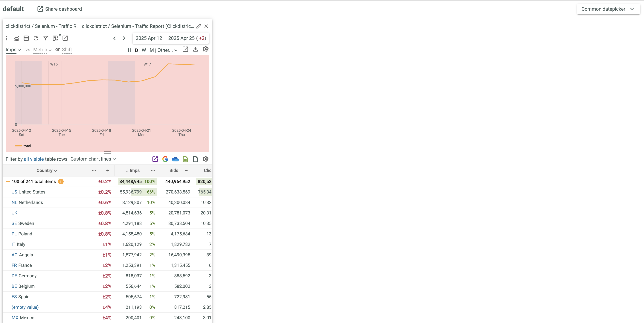This screenshot has width=644, height=323.
Task: Export table to Google Sheets icon
Action: (165, 159)
